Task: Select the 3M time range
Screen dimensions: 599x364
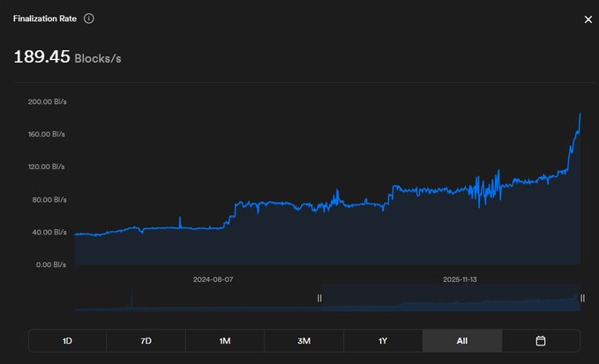Action: pyautogui.click(x=304, y=341)
